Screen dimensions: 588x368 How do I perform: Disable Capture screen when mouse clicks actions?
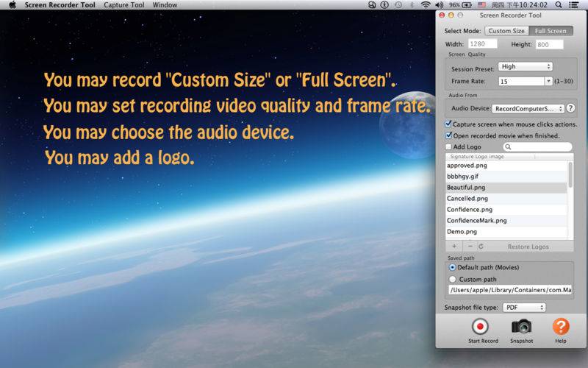tap(449, 124)
